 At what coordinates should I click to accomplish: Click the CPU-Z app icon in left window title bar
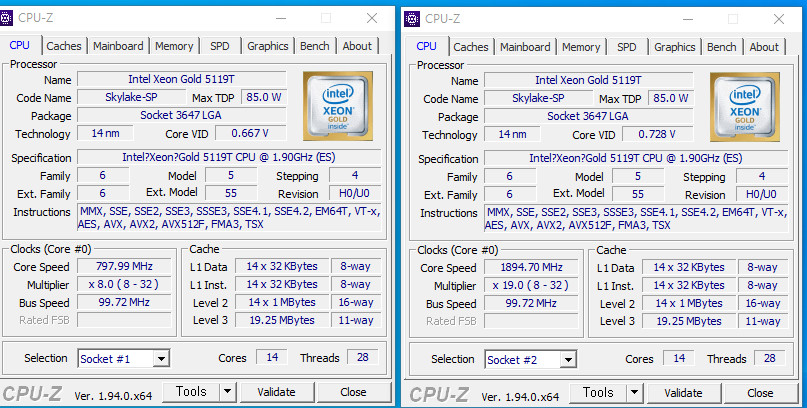pos(6,18)
